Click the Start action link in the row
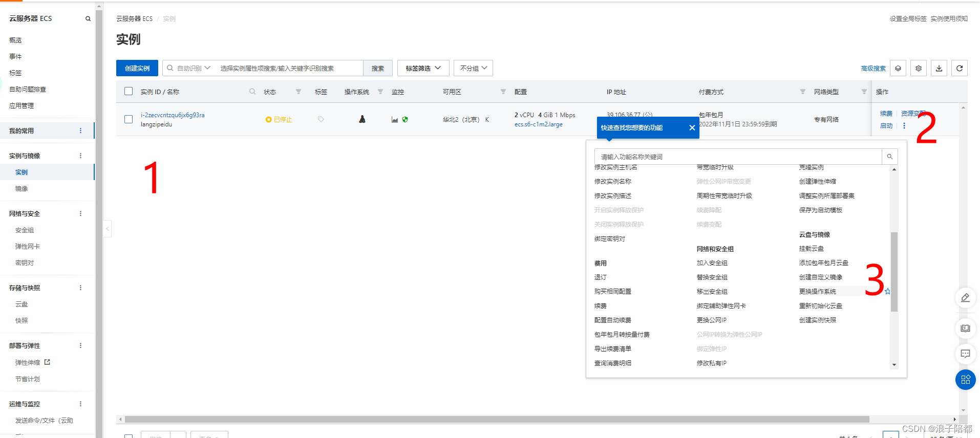Viewport: 980px width, 438px height. (x=886, y=126)
